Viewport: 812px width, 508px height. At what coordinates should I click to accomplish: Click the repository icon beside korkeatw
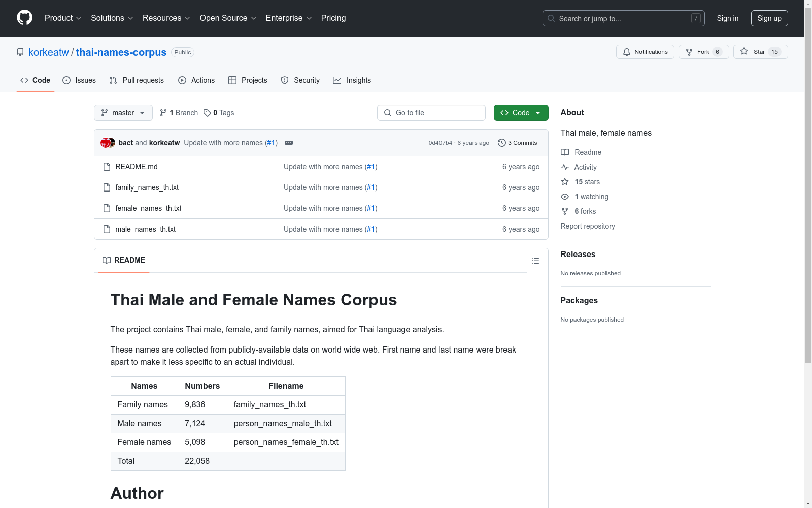pos(20,52)
